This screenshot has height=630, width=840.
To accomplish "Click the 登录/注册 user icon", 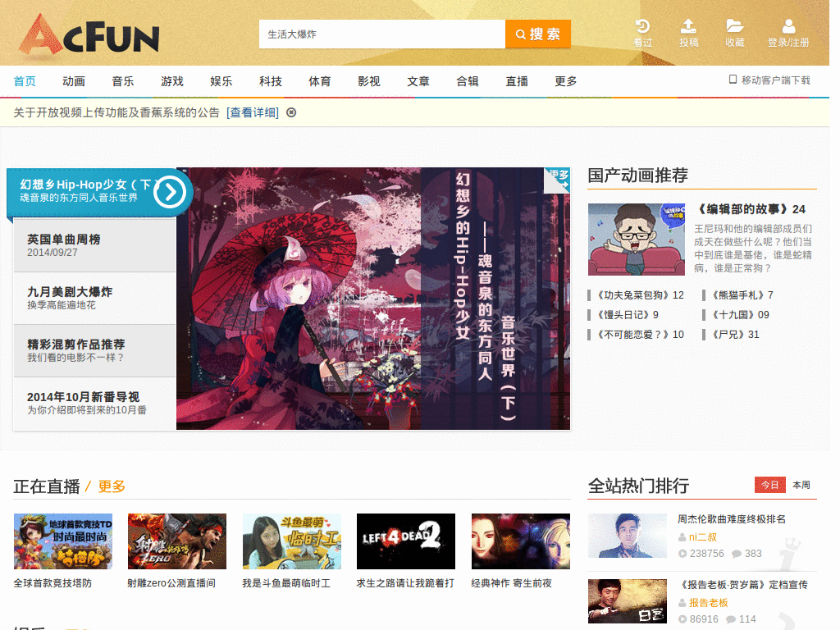I will click(x=788, y=26).
